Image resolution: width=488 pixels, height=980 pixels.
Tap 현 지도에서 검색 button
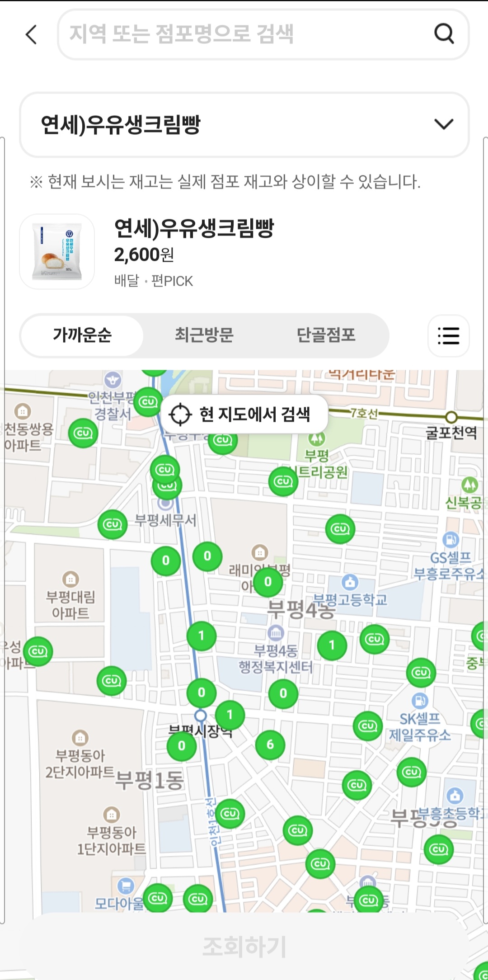click(244, 414)
